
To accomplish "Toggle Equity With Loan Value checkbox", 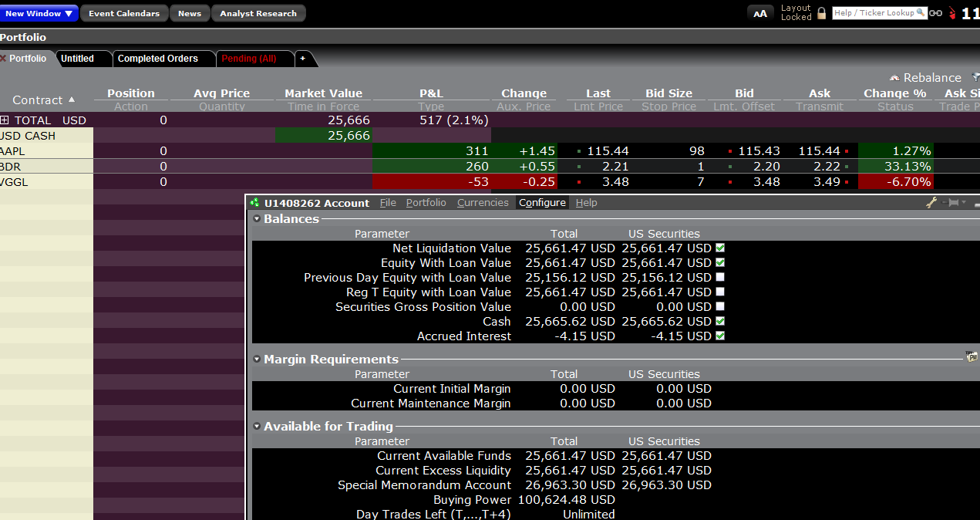I will click(720, 263).
